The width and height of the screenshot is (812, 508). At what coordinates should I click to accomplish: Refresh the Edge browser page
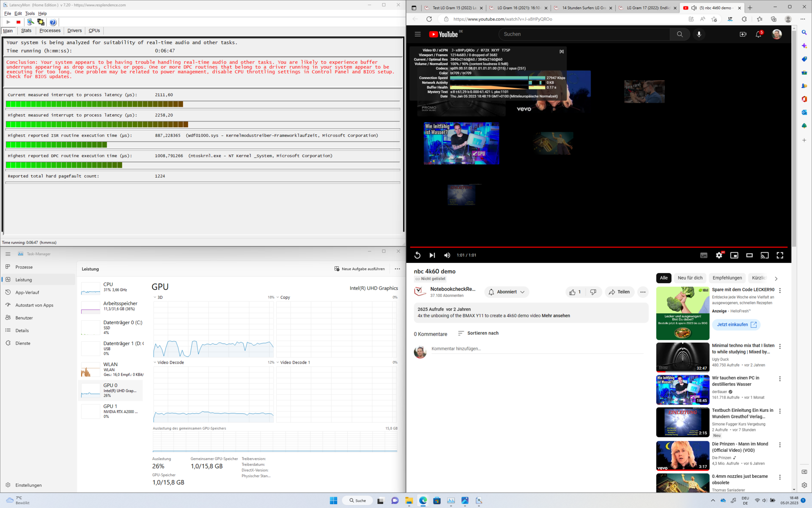[x=429, y=19]
